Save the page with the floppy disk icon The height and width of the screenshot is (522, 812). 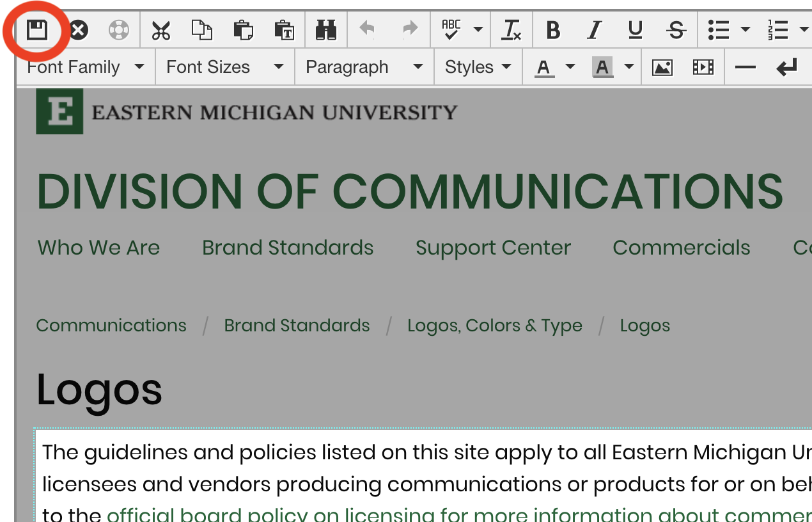(x=37, y=29)
